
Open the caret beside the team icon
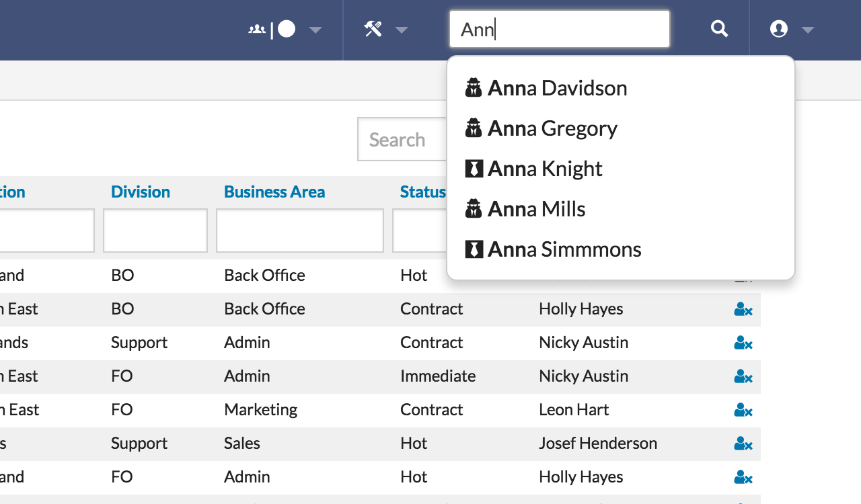click(x=315, y=30)
